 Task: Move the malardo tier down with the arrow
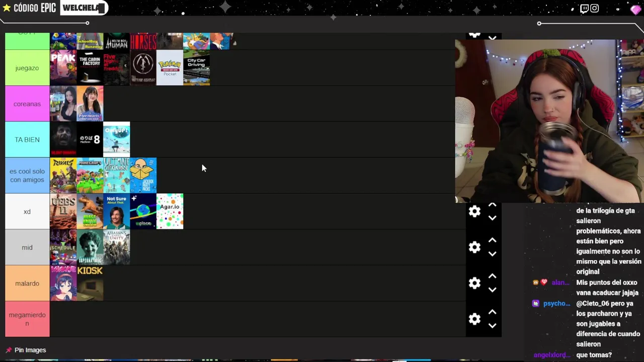click(x=492, y=290)
